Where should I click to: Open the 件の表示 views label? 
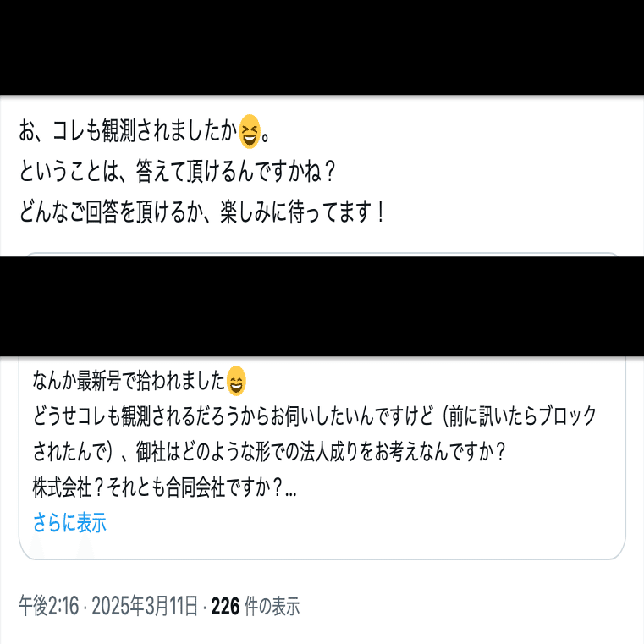pos(272,606)
